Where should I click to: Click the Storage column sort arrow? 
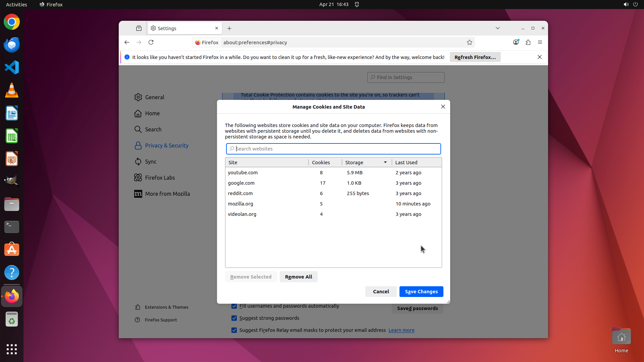click(x=385, y=163)
